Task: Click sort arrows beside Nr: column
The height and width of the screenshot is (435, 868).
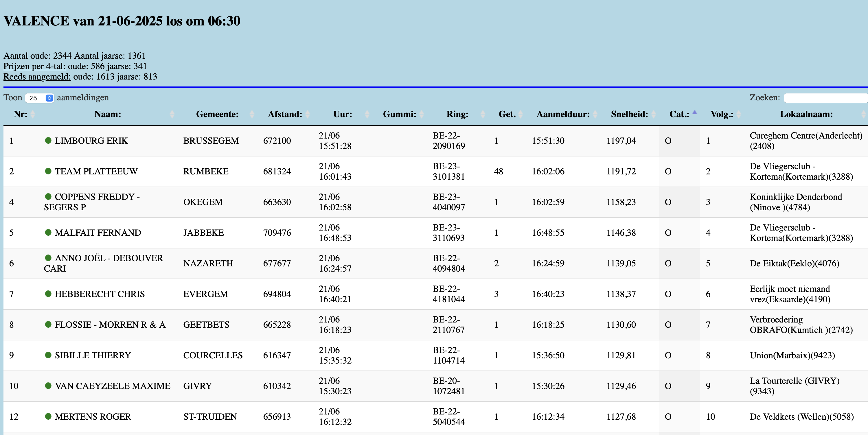Action: 33,114
